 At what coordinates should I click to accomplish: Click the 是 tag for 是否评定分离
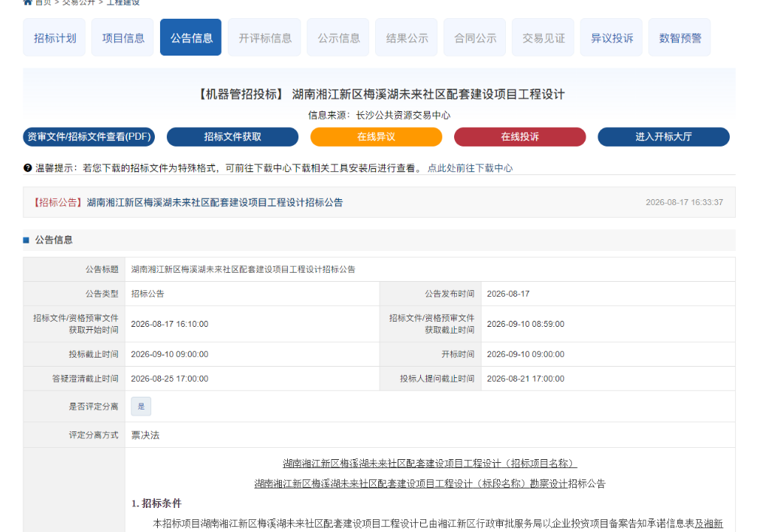tap(141, 407)
